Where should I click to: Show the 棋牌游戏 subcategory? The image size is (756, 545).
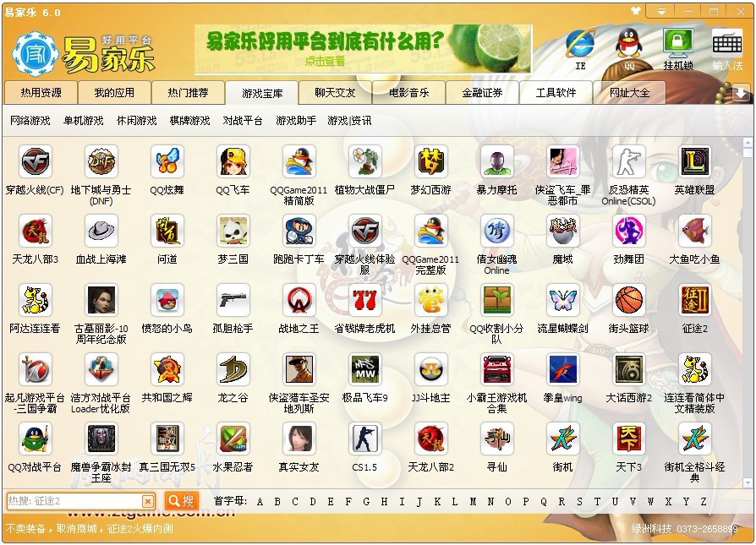[190, 121]
